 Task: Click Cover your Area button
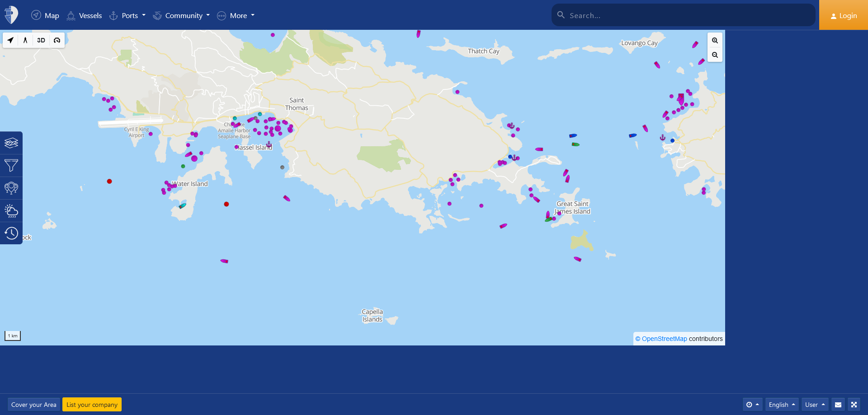tap(34, 405)
